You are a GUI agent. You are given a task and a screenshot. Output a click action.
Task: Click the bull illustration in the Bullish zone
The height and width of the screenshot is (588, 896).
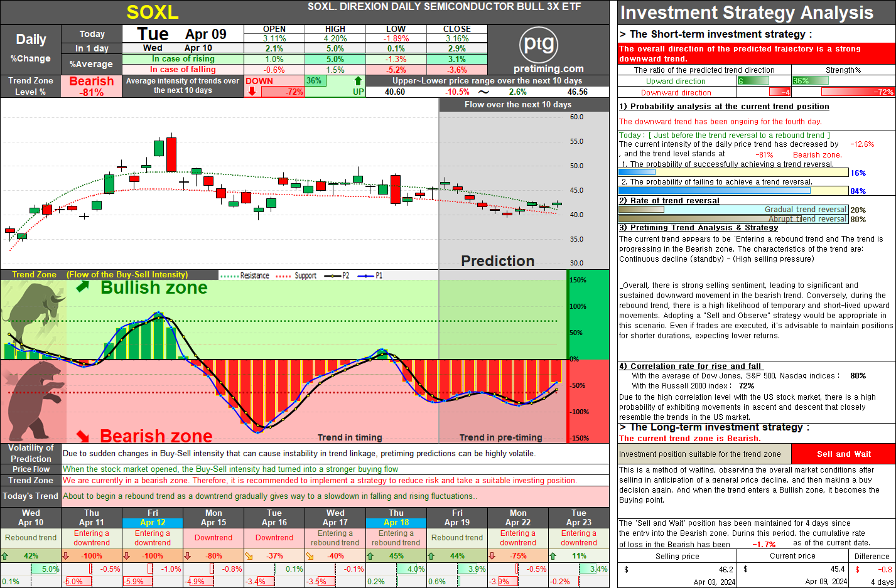(x=33, y=314)
